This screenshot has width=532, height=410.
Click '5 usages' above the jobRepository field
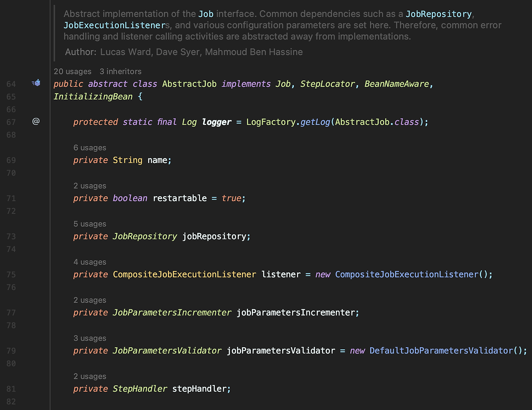click(x=90, y=224)
